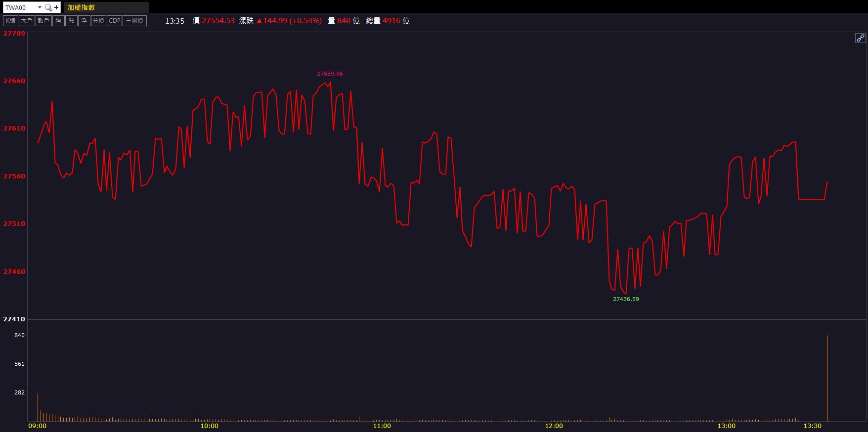Toggle the 大戶 indicator

coord(27,21)
